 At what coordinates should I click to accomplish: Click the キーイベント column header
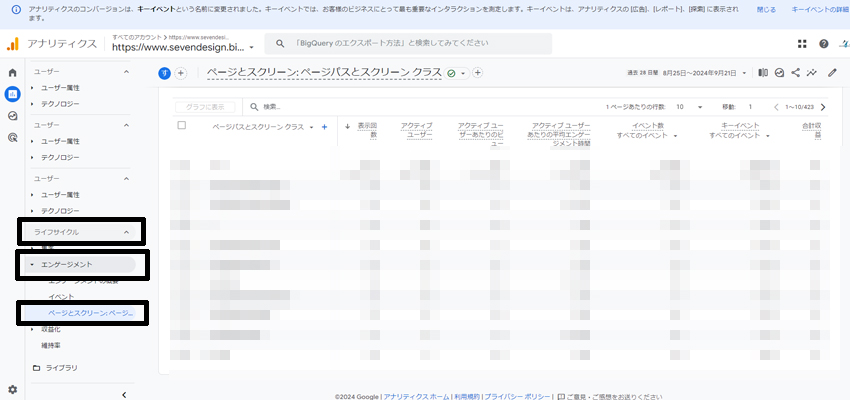739,126
